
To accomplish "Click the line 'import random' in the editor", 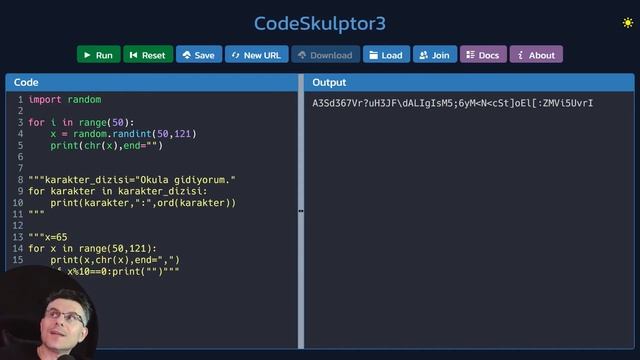I will pyautogui.click(x=64, y=100).
